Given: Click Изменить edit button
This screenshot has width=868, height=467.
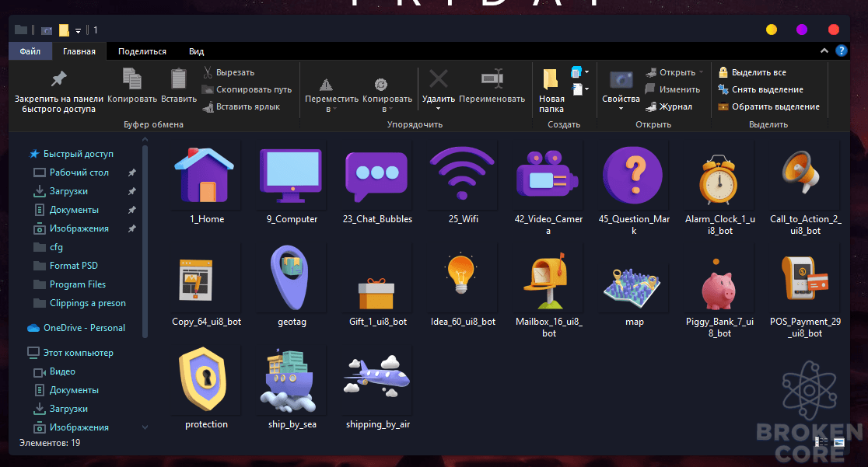Looking at the screenshot, I should click(x=673, y=89).
